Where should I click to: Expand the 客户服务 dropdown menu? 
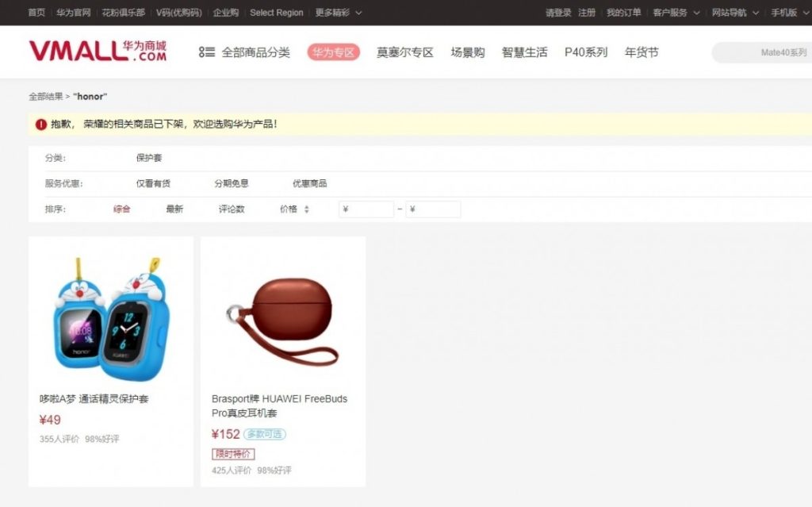click(676, 13)
